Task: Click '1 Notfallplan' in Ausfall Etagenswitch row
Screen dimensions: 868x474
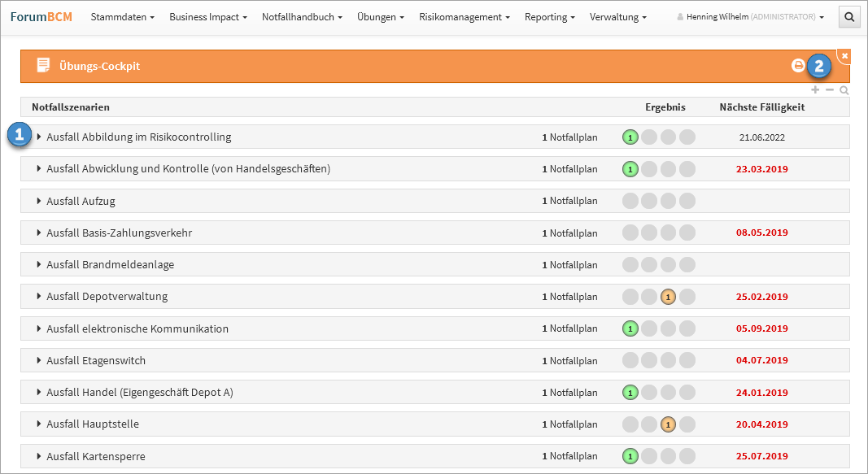Action: [x=569, y=361]
